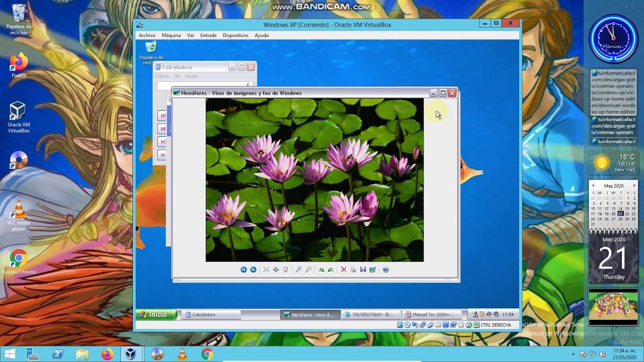Image resolution: width=644 pixels, height=362 pixels.
Task: Click VirtualBox hard disk activity icon
Action: pos(400,325)
